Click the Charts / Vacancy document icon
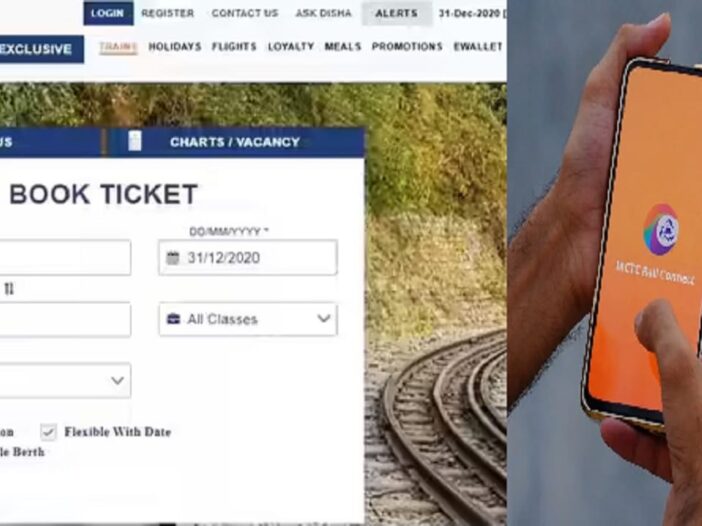The image size is (702, 526). coord(135,141)
